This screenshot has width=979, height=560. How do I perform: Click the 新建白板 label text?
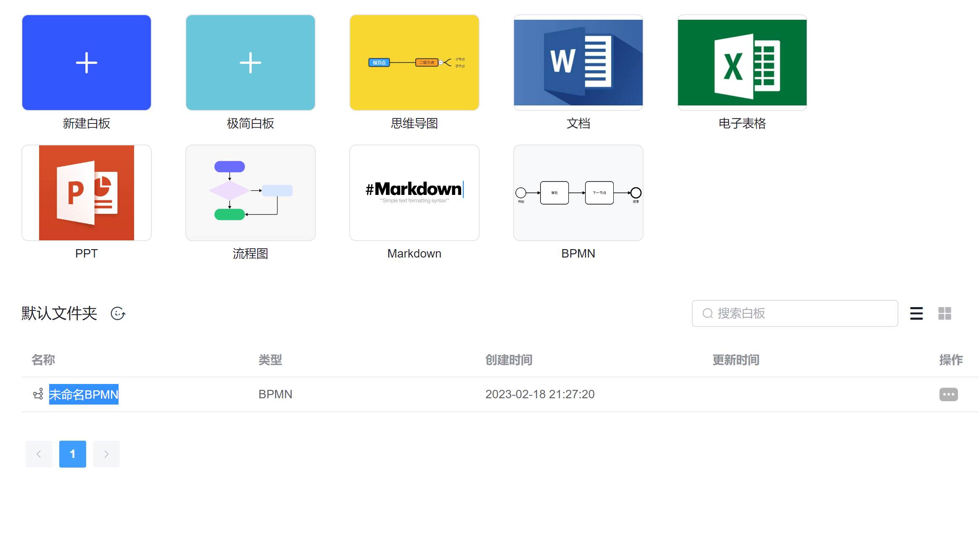tap(87, 124)
